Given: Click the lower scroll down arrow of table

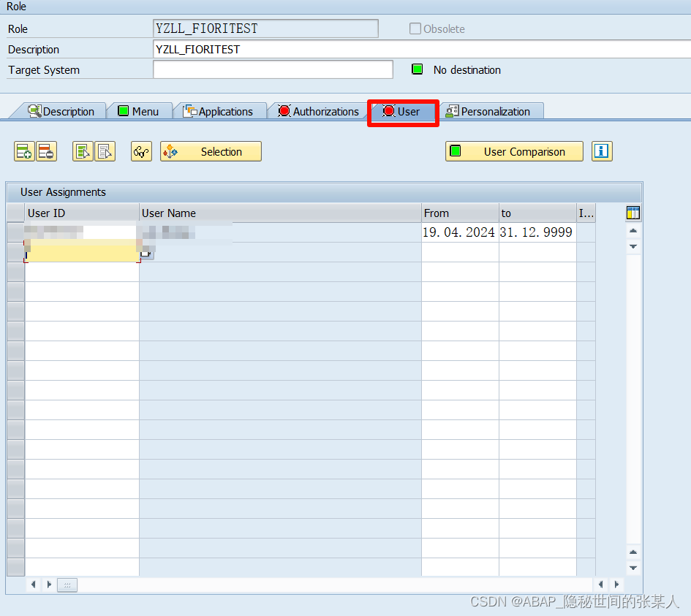Looking at the screenshot, I should coord(633,568).
